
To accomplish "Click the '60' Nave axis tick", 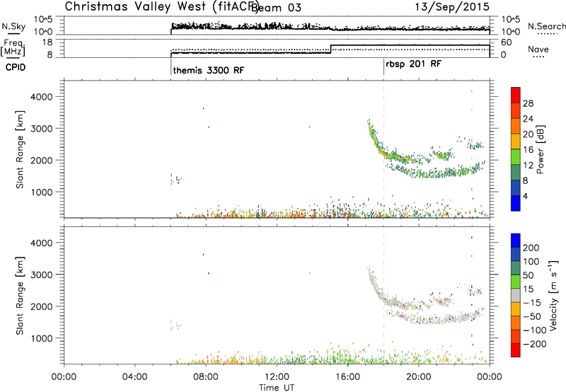I will pos(507,42).
